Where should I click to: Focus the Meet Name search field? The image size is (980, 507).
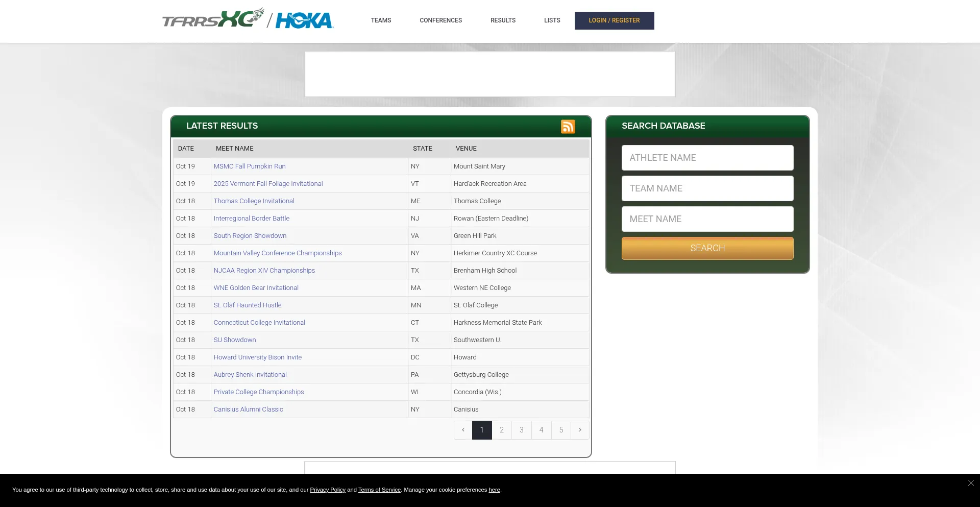(x=707, y=219)
